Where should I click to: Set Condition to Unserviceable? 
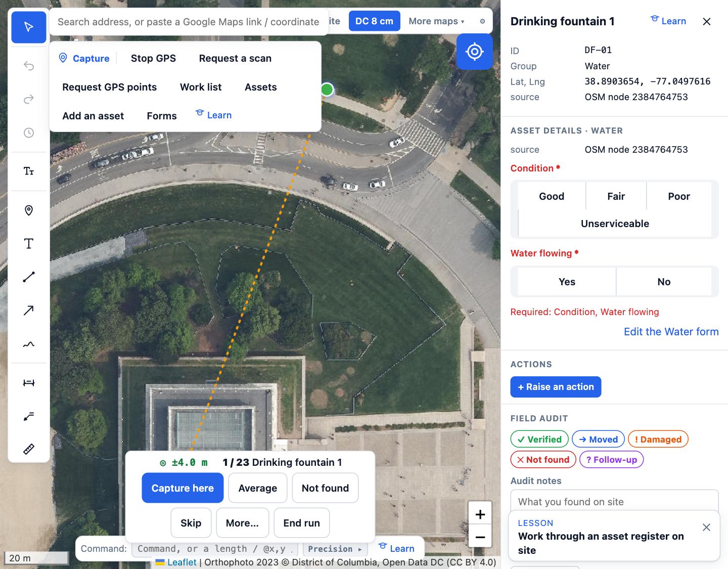pyautogui.click(x=615, y=224)
